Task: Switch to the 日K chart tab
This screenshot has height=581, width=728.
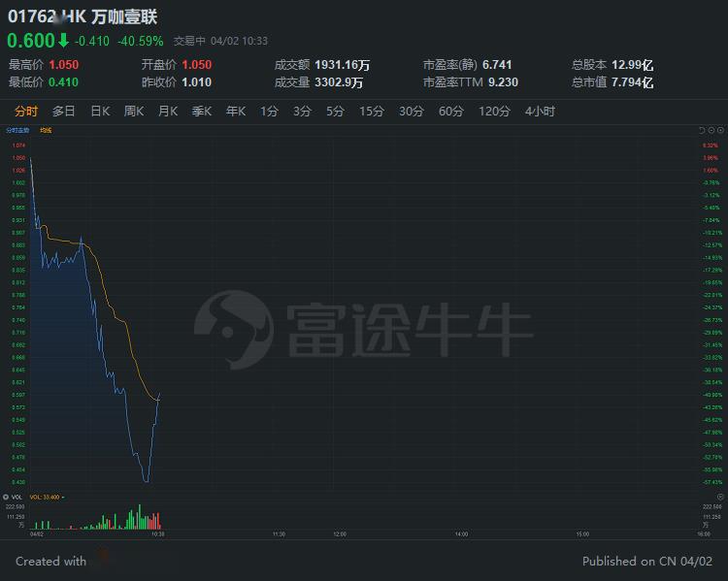Action: pyautogui.click(x=100, y=112)
